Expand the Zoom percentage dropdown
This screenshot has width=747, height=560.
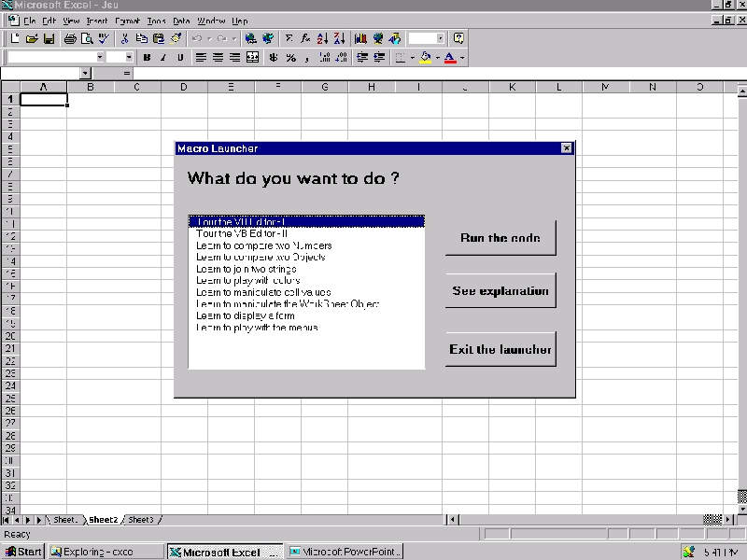point(440,38)
